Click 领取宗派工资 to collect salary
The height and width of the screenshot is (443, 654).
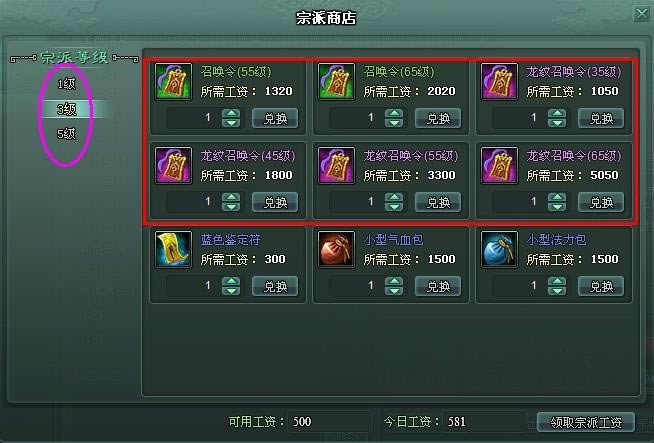click(x=586, y=422)
